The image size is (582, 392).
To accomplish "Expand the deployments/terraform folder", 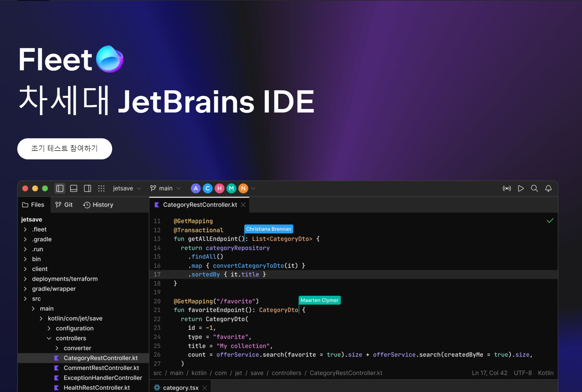I will (x=25, y=279).
